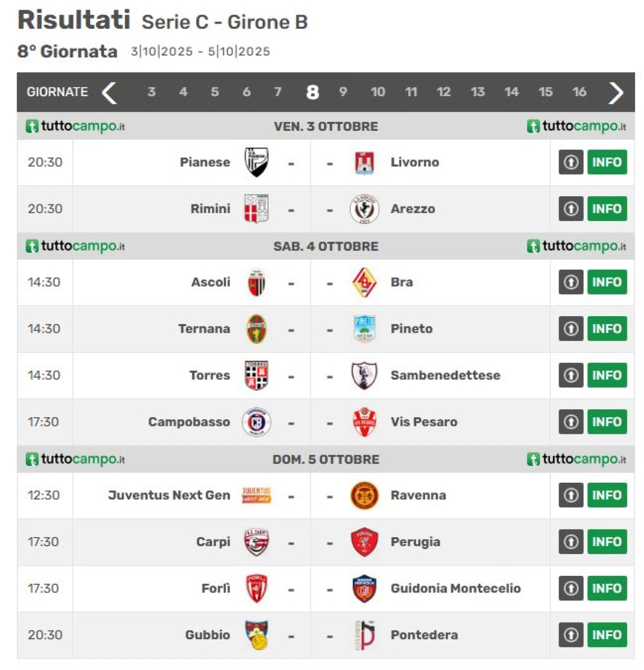Image resolution: width=644 pixels, height=670 pixels.
Task: Click the Ternana club logo
Action: pos(256,329)
